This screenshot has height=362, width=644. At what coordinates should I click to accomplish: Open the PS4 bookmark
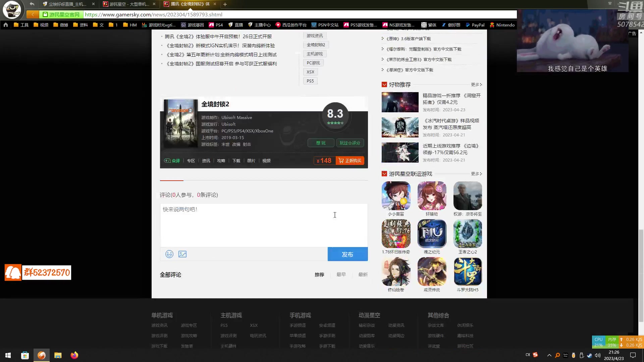(216, 25)
